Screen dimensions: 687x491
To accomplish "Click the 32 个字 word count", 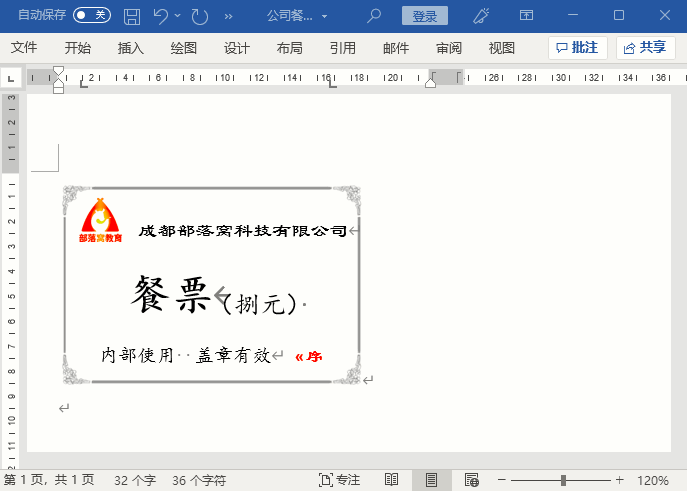I will point(135,480).
